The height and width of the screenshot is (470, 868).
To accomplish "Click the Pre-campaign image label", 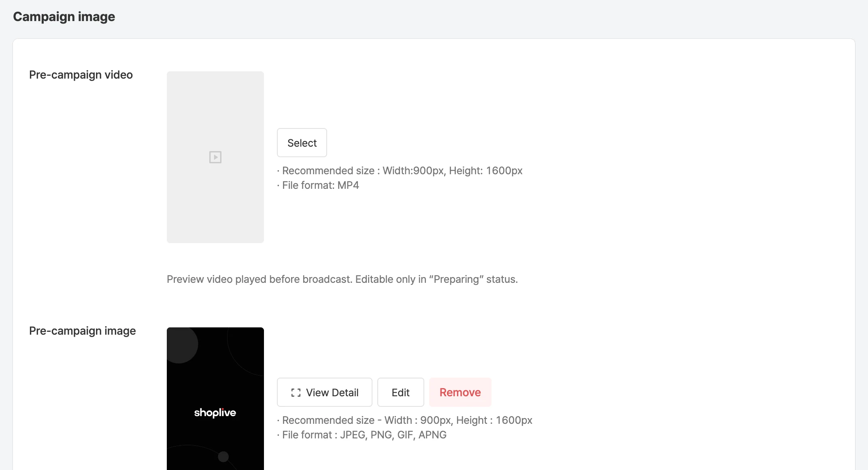I will (x=83, y=331).
